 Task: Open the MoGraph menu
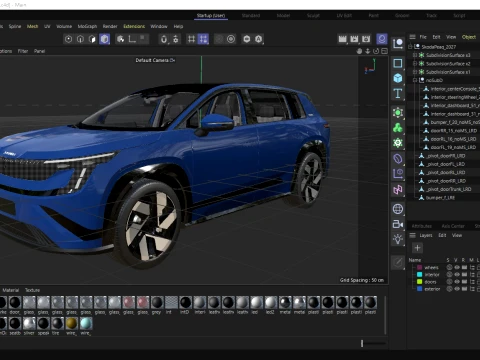click(x=87, y=26)
